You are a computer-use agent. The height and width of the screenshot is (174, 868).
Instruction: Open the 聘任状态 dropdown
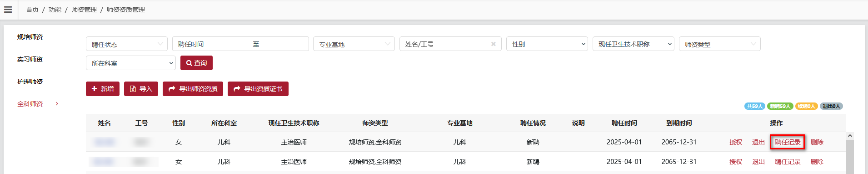pyautogui.click(x=127, y=44)
